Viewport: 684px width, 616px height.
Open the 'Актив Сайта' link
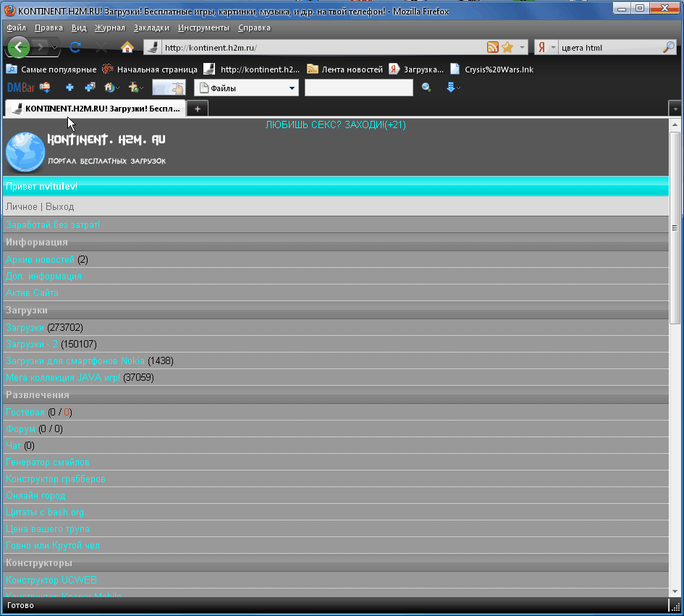(32, 292)
